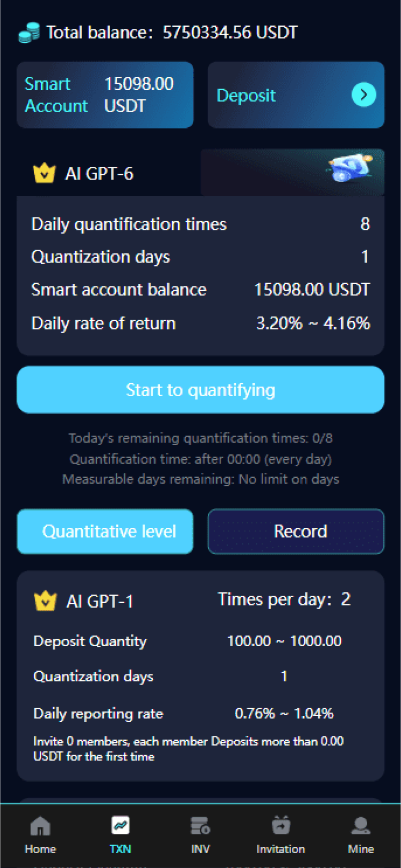401x868 pixels.
Task: Start to quantifying button
Action: [x=200, y=390]
